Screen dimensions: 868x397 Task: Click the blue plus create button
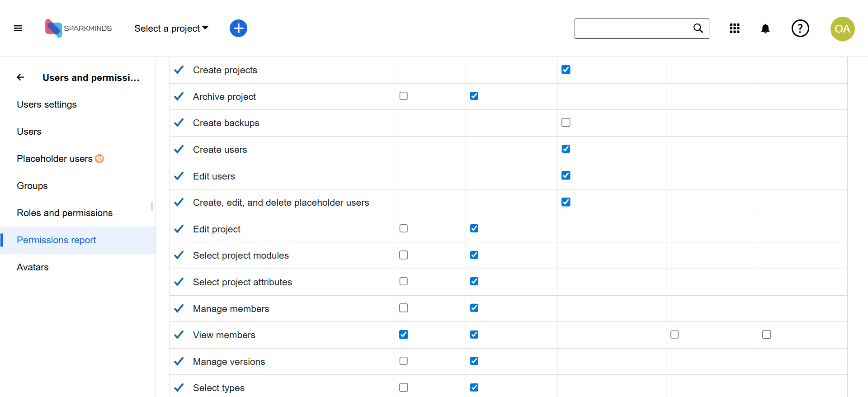238,28
